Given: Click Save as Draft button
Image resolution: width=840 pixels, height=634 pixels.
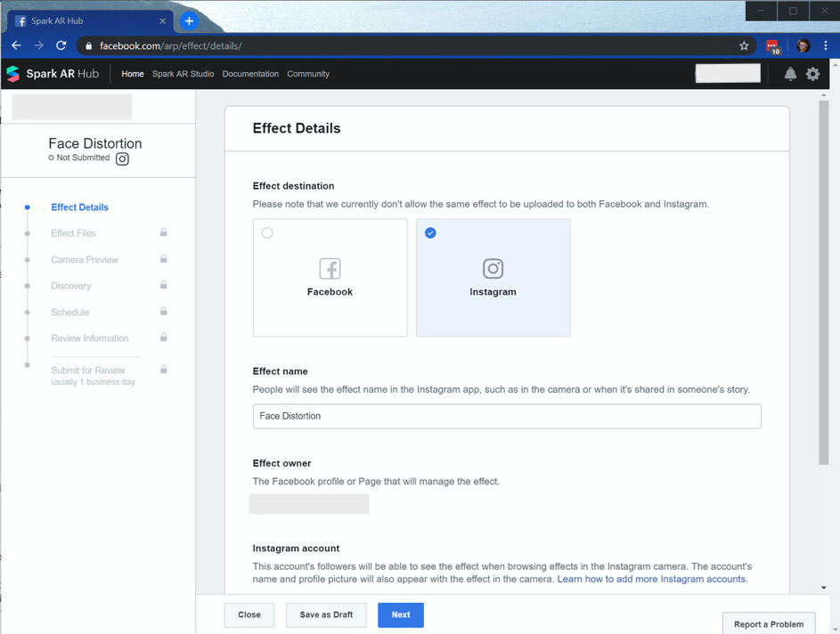Looking at the screenshot, I should click(x=326, y=614).
